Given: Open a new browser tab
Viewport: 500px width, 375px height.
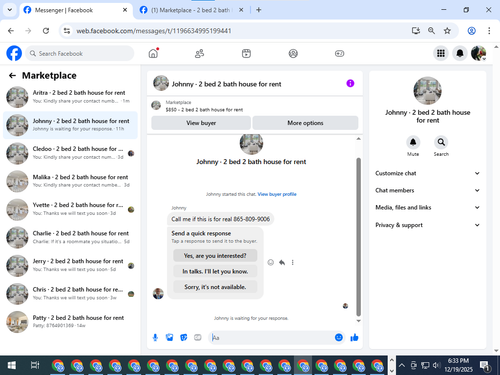Looking at the screenshot, I should (x=259, y=10).
